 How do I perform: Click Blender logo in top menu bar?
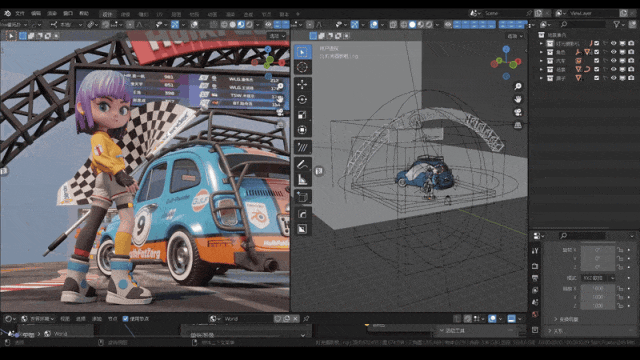pos(7,13)
